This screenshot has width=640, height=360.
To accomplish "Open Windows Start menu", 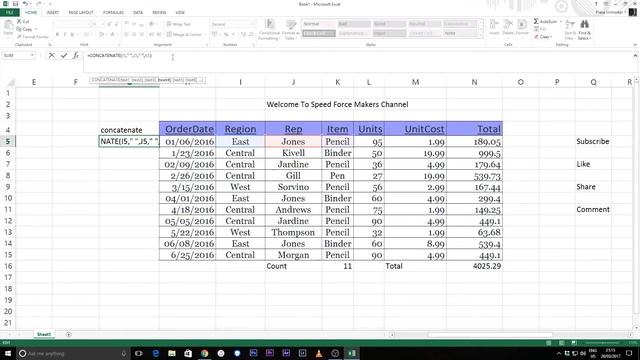I will point(8,353).
